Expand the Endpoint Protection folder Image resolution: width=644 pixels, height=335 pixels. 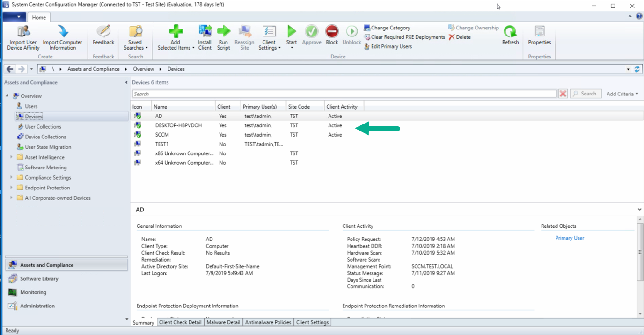pos(11,188)
